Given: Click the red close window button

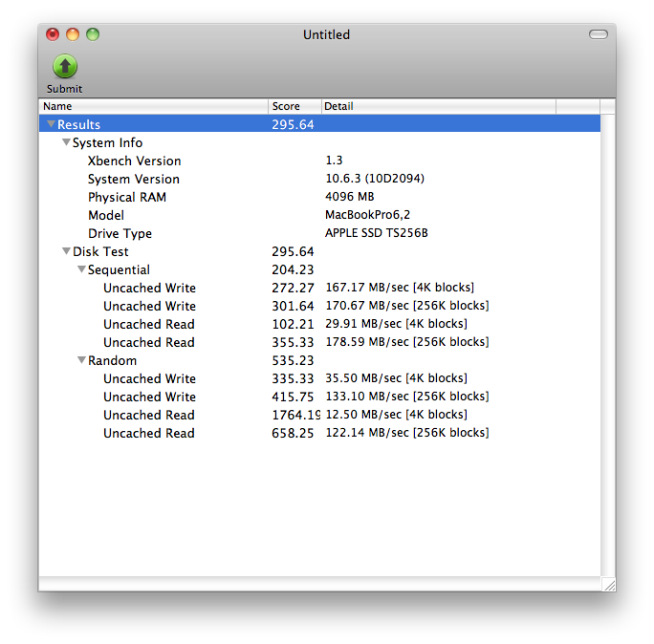Looking at the screenshot, I should (53, 34).
